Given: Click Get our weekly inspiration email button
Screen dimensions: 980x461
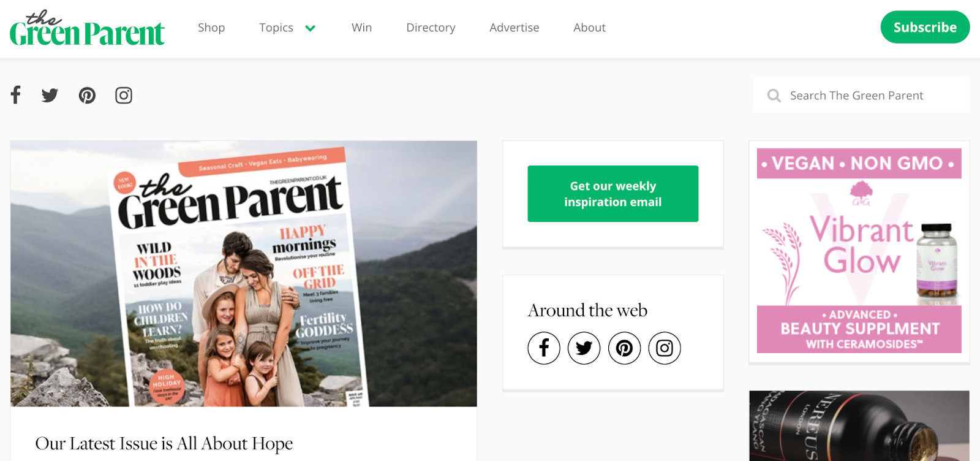Looking at the screenshot, I should tap(612, 194).
